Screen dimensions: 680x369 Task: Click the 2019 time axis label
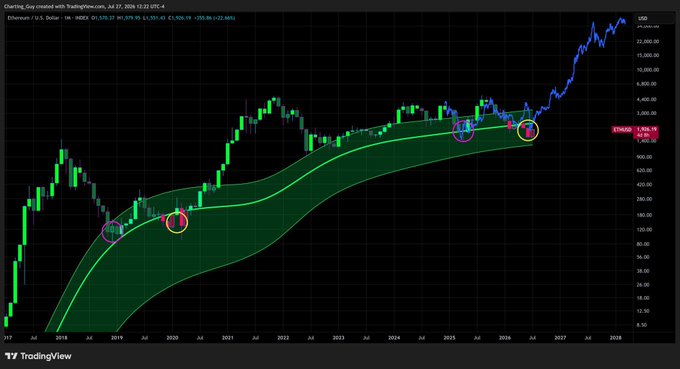116,337
